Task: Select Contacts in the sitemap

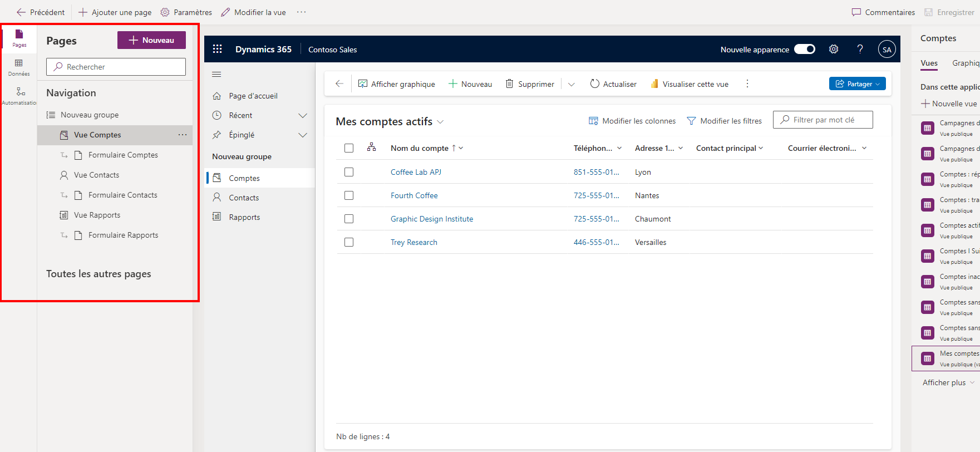Action: pos(259,198)
